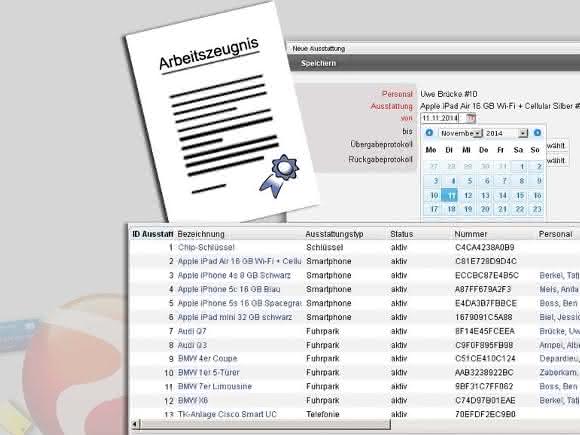Image resolution: width=580 pixels, height=435 pixels.
Task: Select number cell AAB3238922BC
Action: point(484,372)
